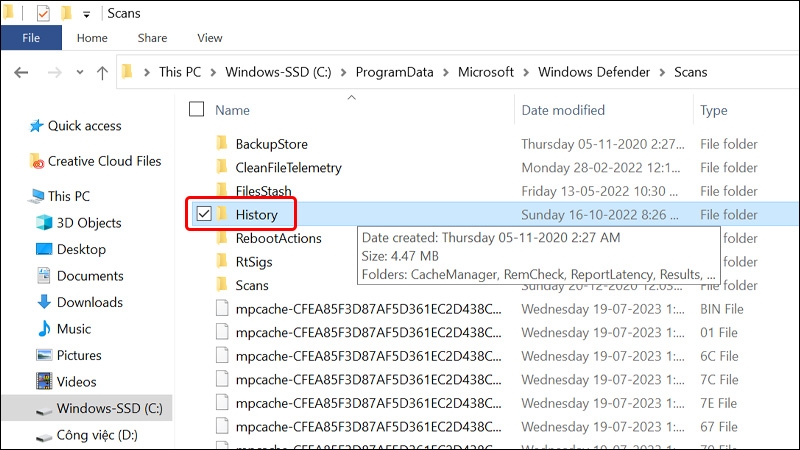
Task: Go up one level with Up arrow
Action: click(102, 72)
